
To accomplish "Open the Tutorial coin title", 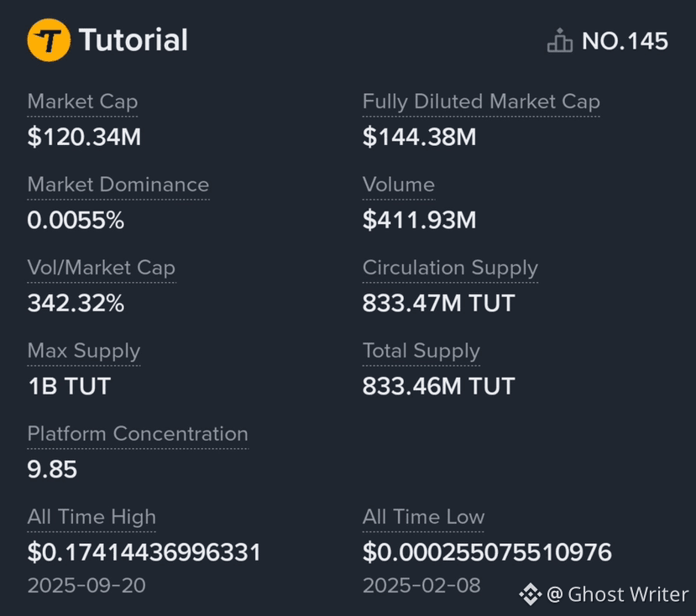I will [133, 40].
